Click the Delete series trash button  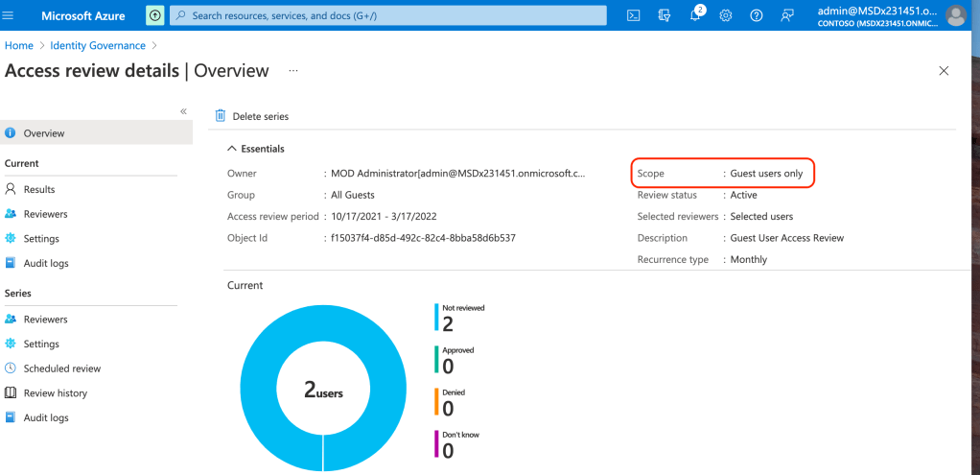(x=251, y=116)
